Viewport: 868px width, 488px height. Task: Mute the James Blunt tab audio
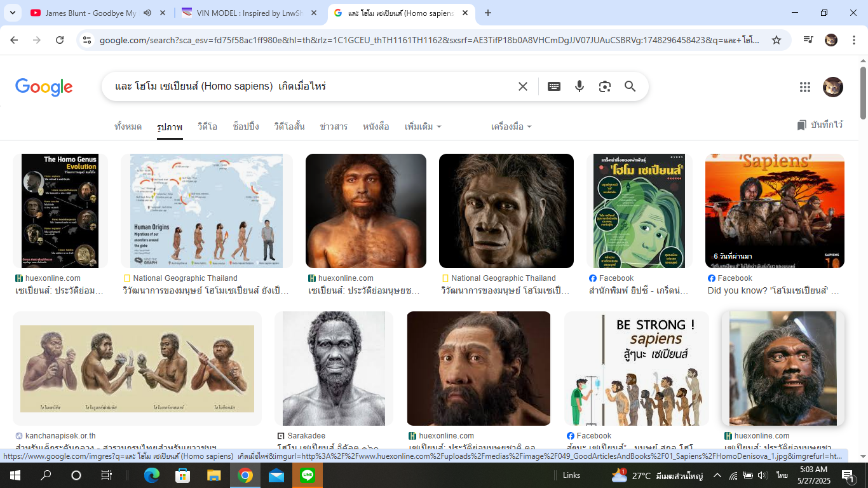(x=147, y=13)
